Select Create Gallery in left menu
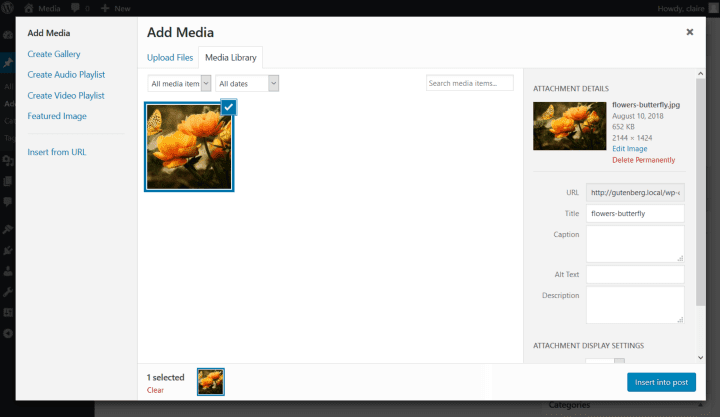Image resolution: width=720 pixels, height=417 pixels. click(x=54, y=54)
